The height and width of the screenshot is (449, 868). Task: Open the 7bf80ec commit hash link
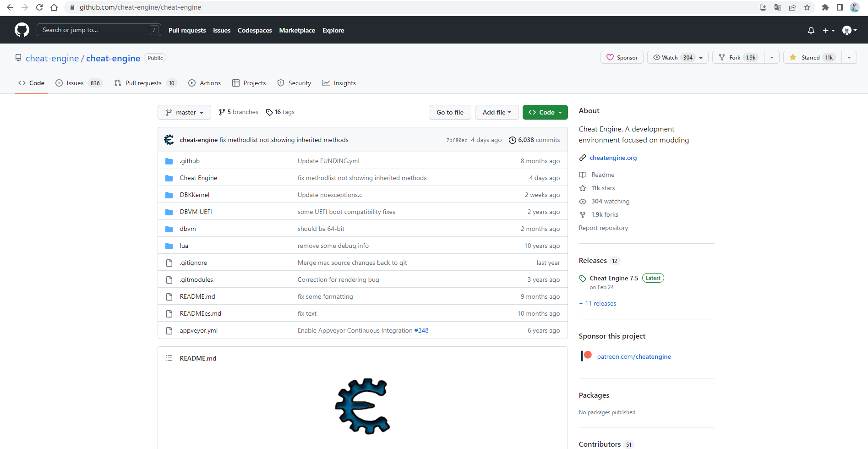click(457, 140)
